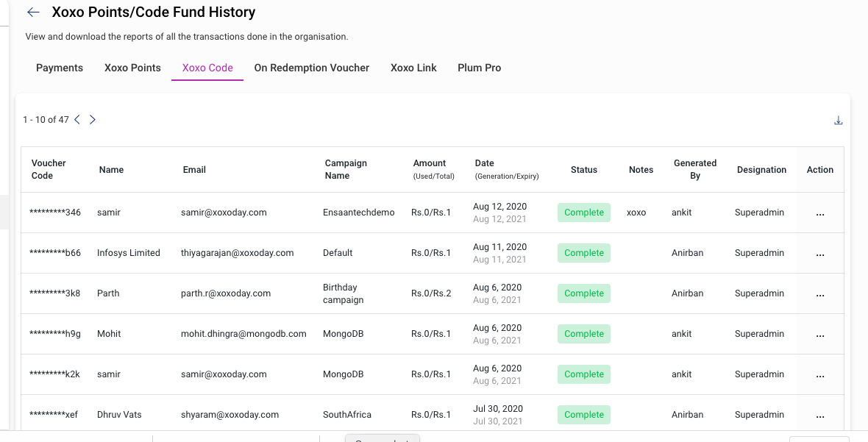Viewport: 868px width, 442px height.
Task: Switch to the Xoxo Points tab
Action: pyautogui.click(x=132, y=68)
